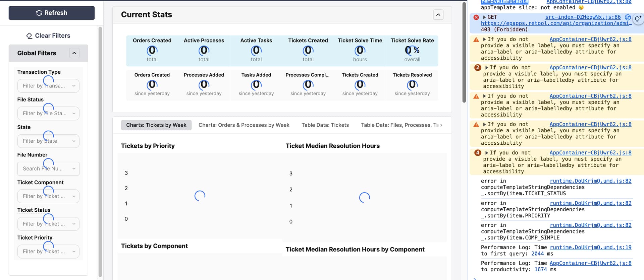Open runtime.DoUKrjmQ.umd.js:19 source link
644x280 pixels.
point(590,248)
